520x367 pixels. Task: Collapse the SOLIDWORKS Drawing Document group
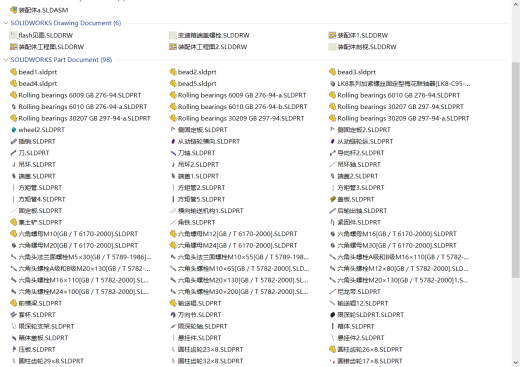point(6,23)
